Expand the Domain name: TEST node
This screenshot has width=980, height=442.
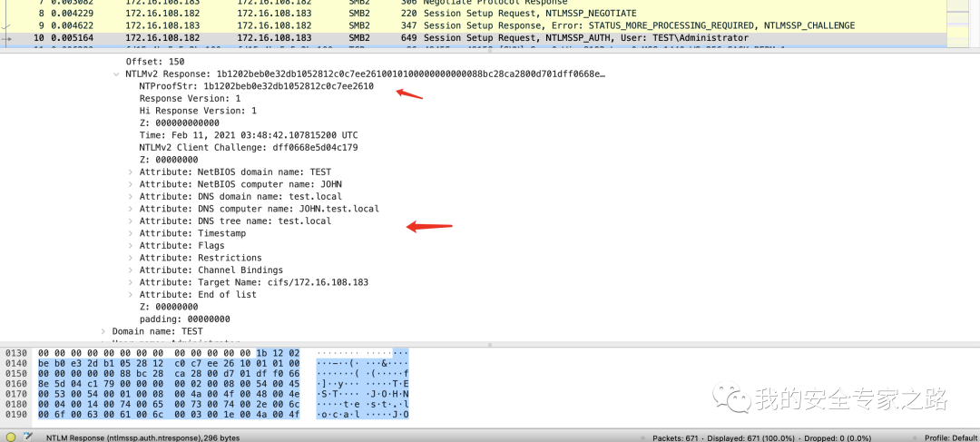pyautogui.click(x=103, y=331)
